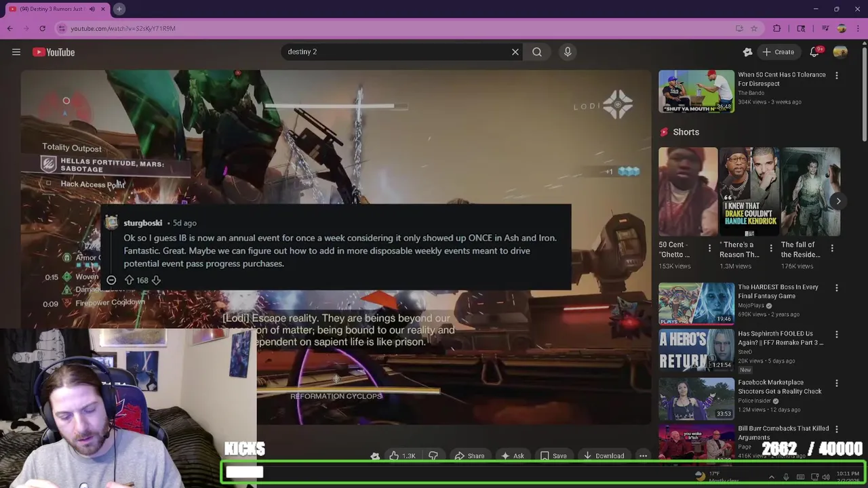Image resolution: width=868 pixels, height=488 pixels.
Task: Open the 'Shut Ya Mouth' 50 Cent thumbnail
Action: click(x=696, y=91)
